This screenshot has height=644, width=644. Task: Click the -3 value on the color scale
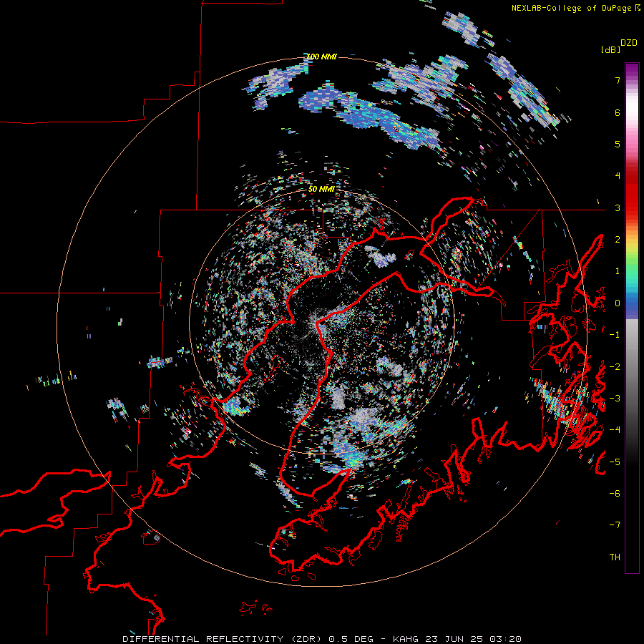click(615, 398)
